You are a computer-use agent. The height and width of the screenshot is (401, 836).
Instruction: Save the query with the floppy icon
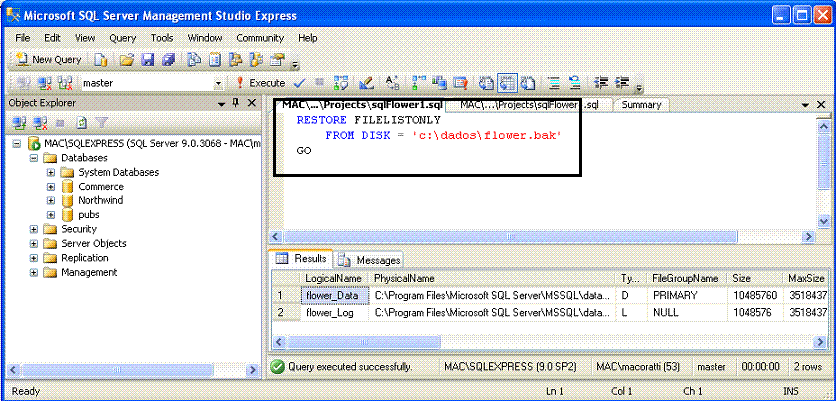point(147,60)
